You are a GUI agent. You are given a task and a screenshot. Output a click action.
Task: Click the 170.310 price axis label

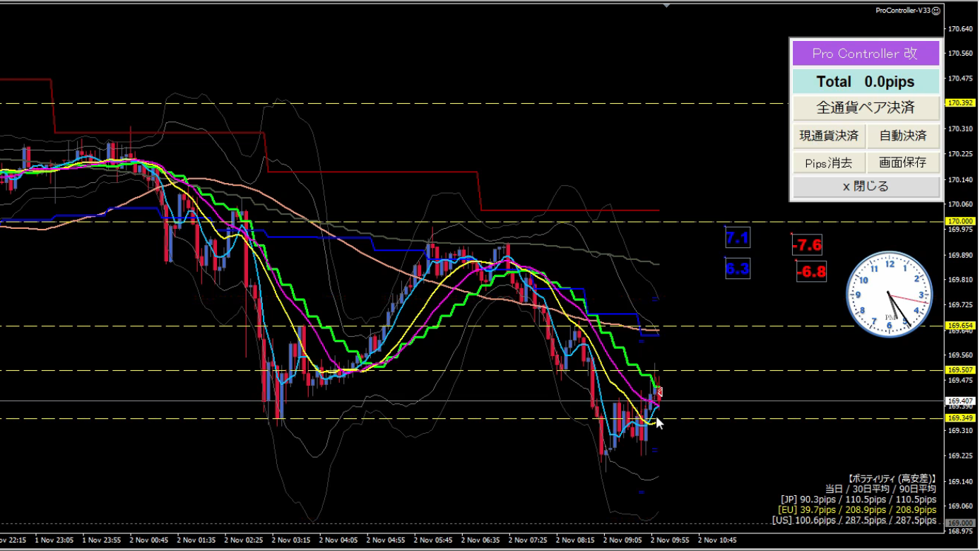(x=961, y=129)
